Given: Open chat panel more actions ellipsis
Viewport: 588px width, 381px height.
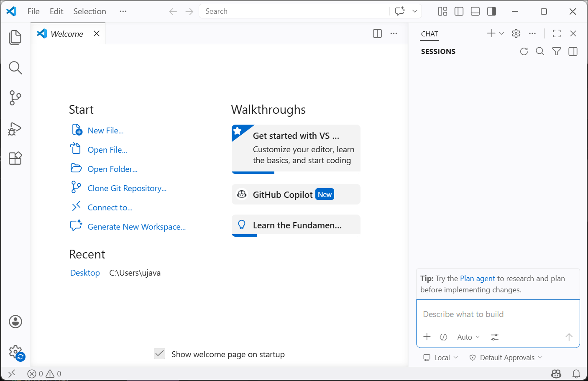Looking at the screenshot, I should pos(532,33).
